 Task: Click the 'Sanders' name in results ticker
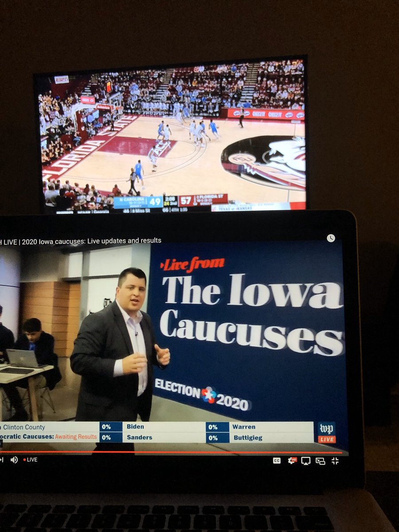tap(139, 437)
